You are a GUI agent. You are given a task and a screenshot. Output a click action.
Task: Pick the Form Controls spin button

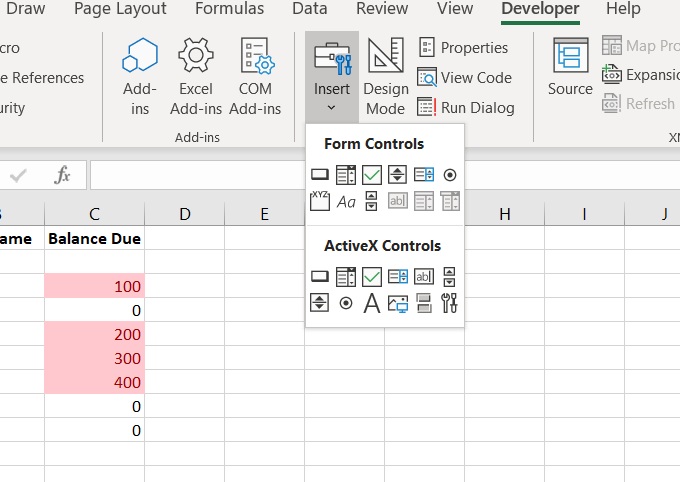397,175
